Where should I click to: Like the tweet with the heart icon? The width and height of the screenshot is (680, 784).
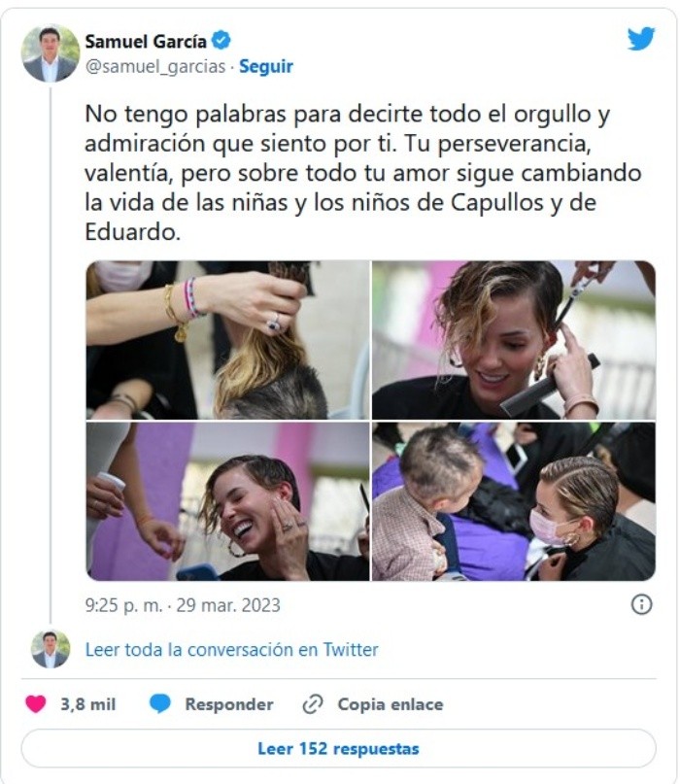(36, 704)
